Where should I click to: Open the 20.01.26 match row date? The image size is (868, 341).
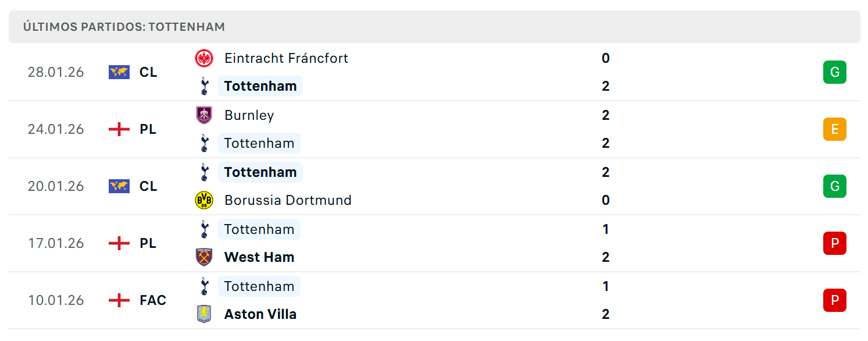click(x=56, y=186)
